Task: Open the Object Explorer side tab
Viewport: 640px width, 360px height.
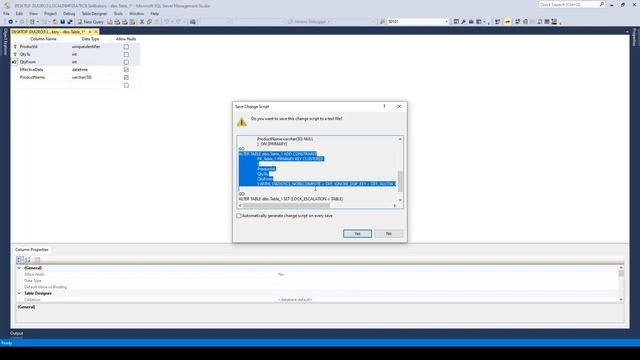Action: 5,42
